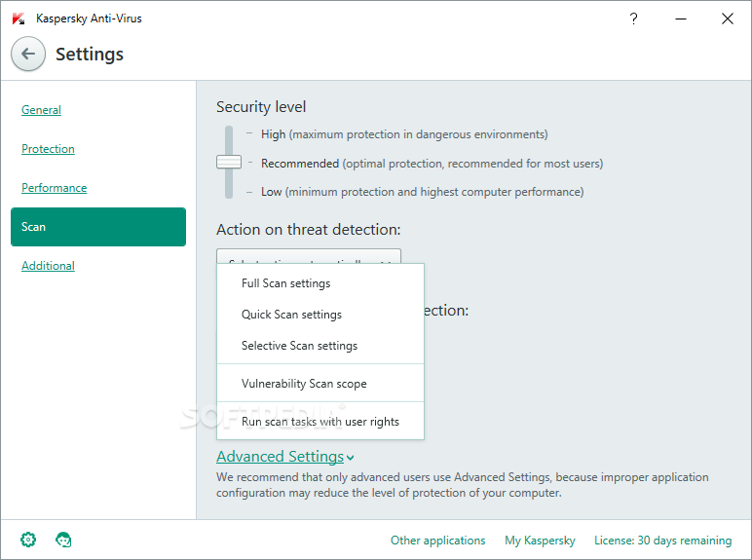Close the Kaspersky Anti-Virus window
752x560 pixels.
coord(728,19)
